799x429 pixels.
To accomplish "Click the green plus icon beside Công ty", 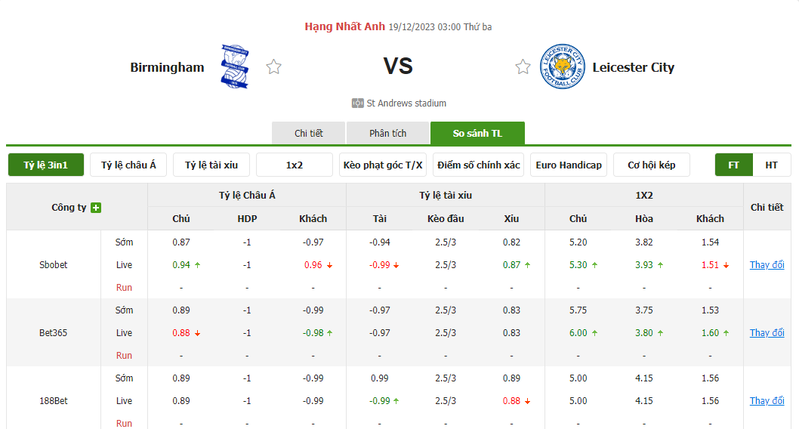I will point(96,207).
